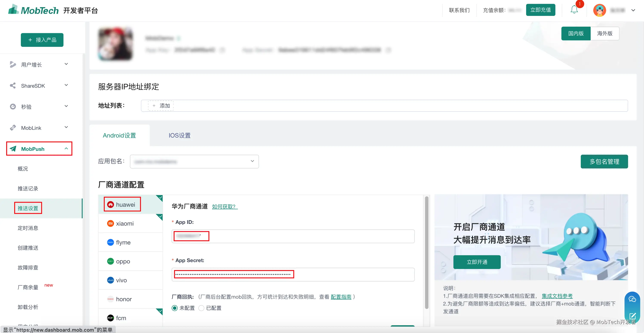The image size is (644, 333).
Task: Expand the 秒验 menu chevron
Action: pos(66,106)
